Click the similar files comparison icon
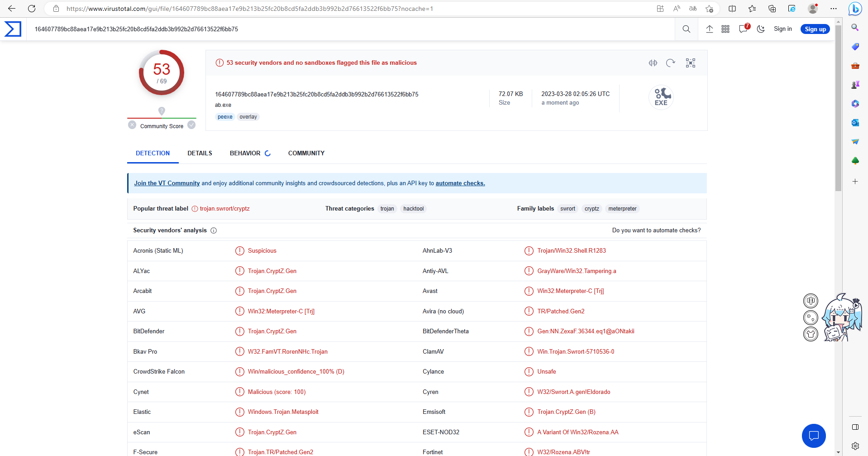Viewport: 868px width, 456px height. 653,63
